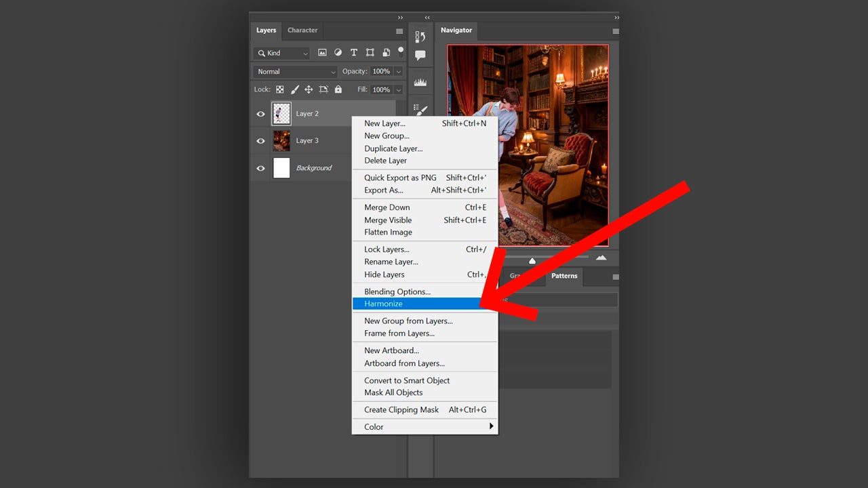The height and width of the screenshot is (488, 868).
Task: Open the Opacity percentage dropdown
Action: pyautogui.click(x=398, y=71)
